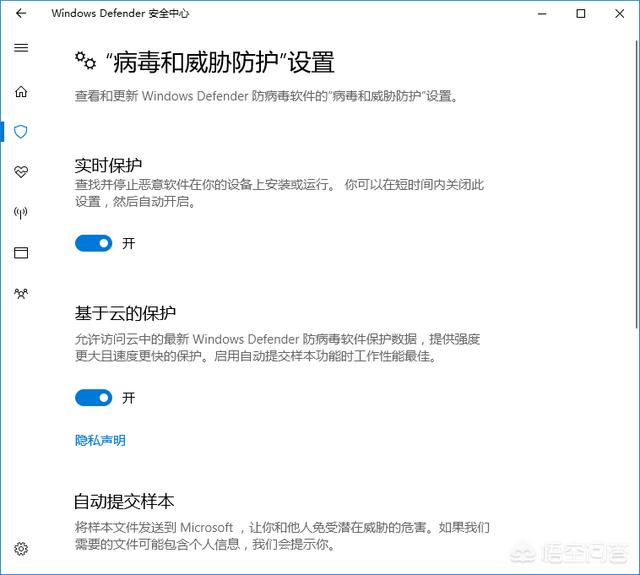Click the Windows Defender 安全中心 window title
The width and height of the screenshot is (640, 575).
pyautogui.click(x=120, y=13)
